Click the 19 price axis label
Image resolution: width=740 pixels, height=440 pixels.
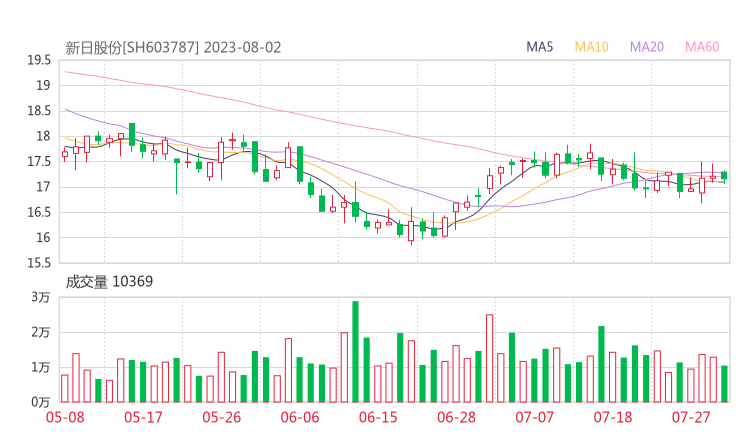coord(43,85)
